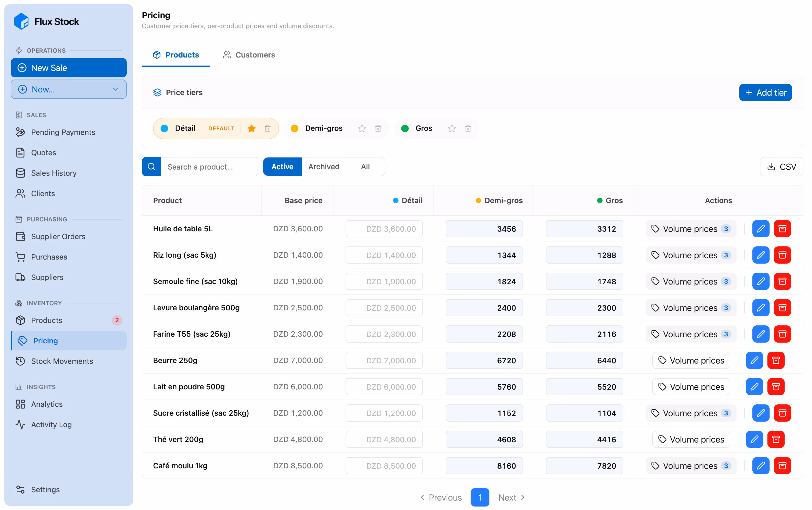
Task: Edit Farine T55 (sac 25kg) row
Action: [761, 334]
